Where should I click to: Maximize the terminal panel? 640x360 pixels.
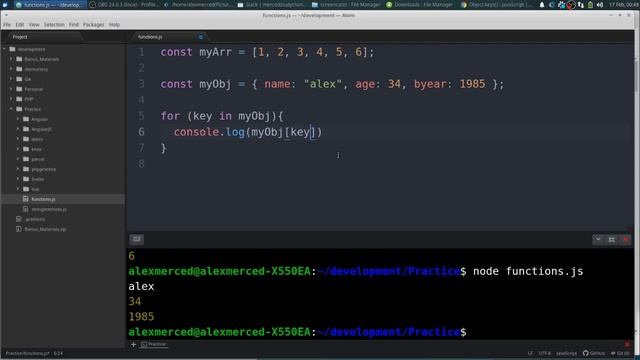click(x=611, y=240)
